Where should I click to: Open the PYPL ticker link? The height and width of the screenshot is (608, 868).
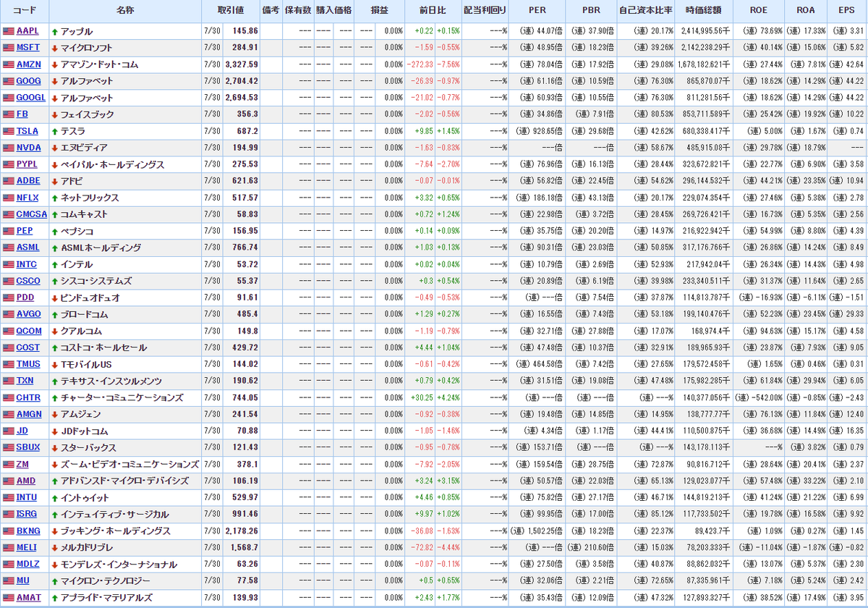27,164
